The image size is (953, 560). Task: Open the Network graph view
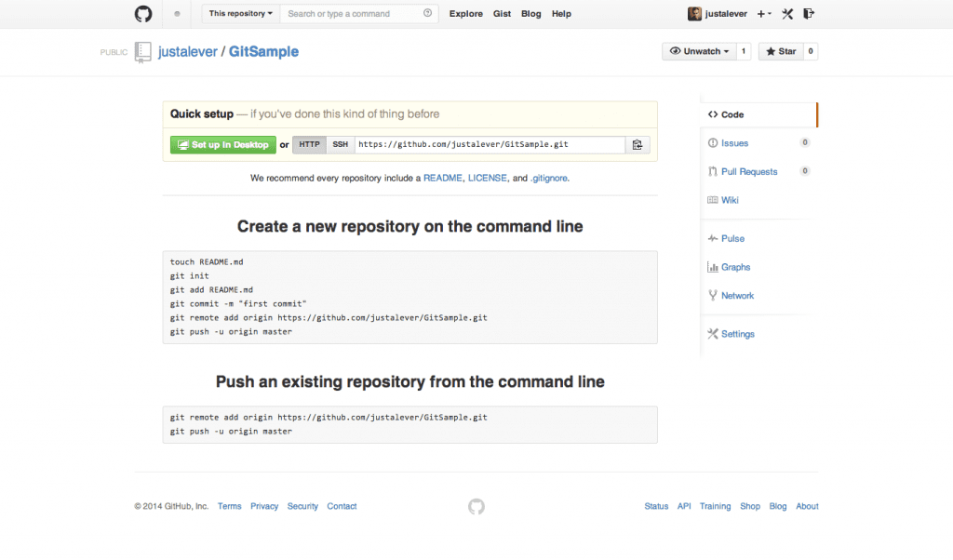(736, 295)
